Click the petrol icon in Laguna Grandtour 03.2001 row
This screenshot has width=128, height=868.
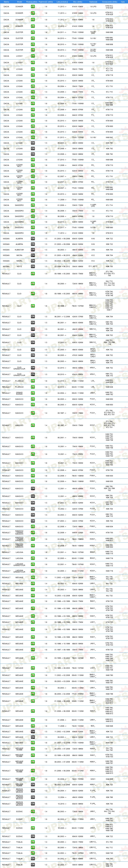33,564
